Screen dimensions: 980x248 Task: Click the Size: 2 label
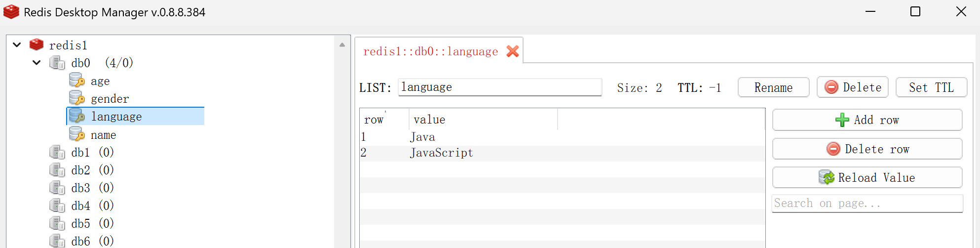pos(640,88)
